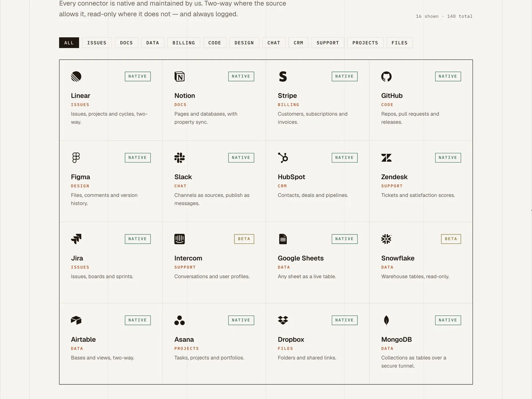Choose the CRM filter tab
The image size is (532, 399).
tap(298, 43)
